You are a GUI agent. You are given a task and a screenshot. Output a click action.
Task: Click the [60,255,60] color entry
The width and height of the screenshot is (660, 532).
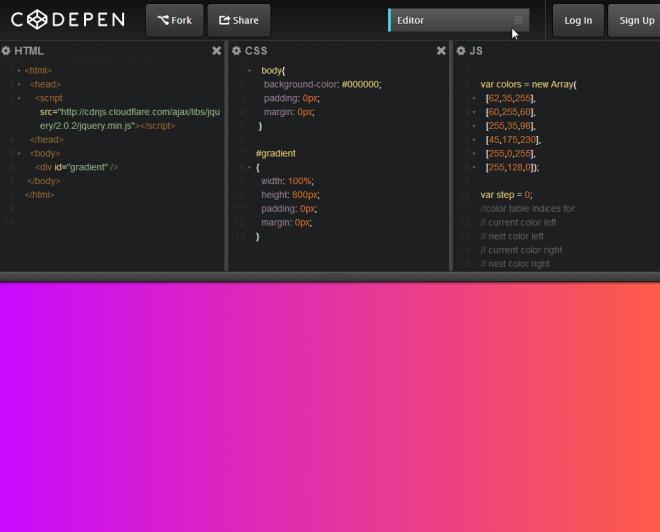click(510, 112)
